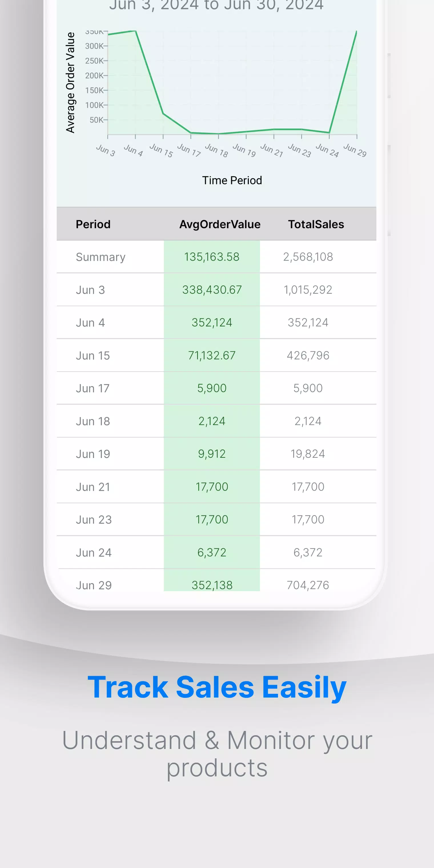Sort by AvgOrderValue column header

220,224
